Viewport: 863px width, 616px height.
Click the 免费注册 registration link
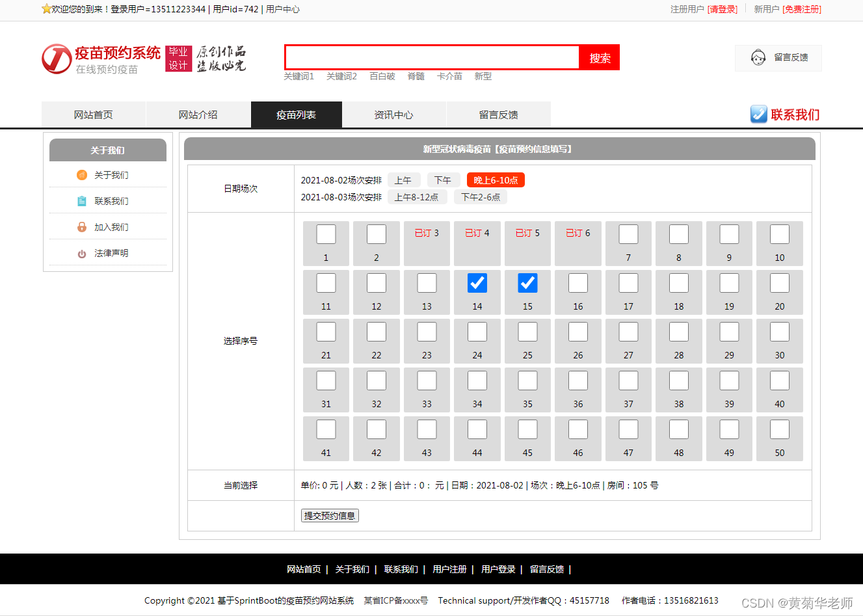click(x=802, y=9)
